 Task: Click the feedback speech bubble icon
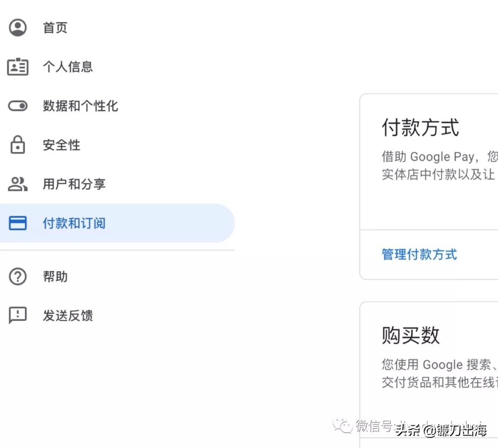[x=18, y=316]
